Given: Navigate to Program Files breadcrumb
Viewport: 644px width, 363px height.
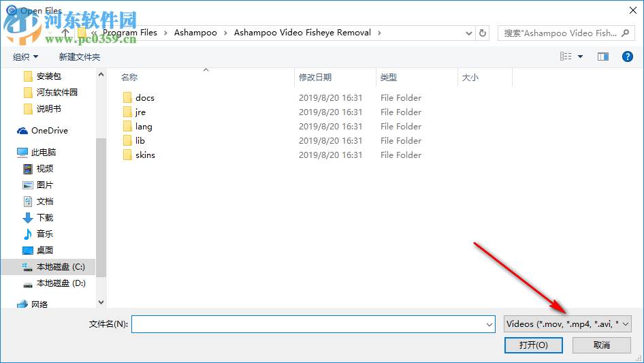Looking at the screenshot, I should (130, 33).
